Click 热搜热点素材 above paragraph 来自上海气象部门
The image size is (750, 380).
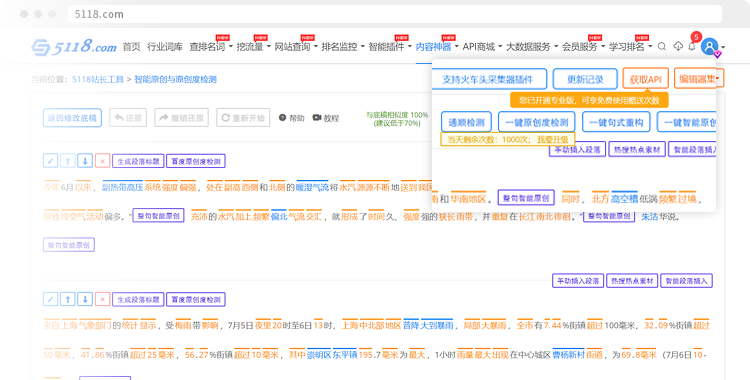click(632, 280)
